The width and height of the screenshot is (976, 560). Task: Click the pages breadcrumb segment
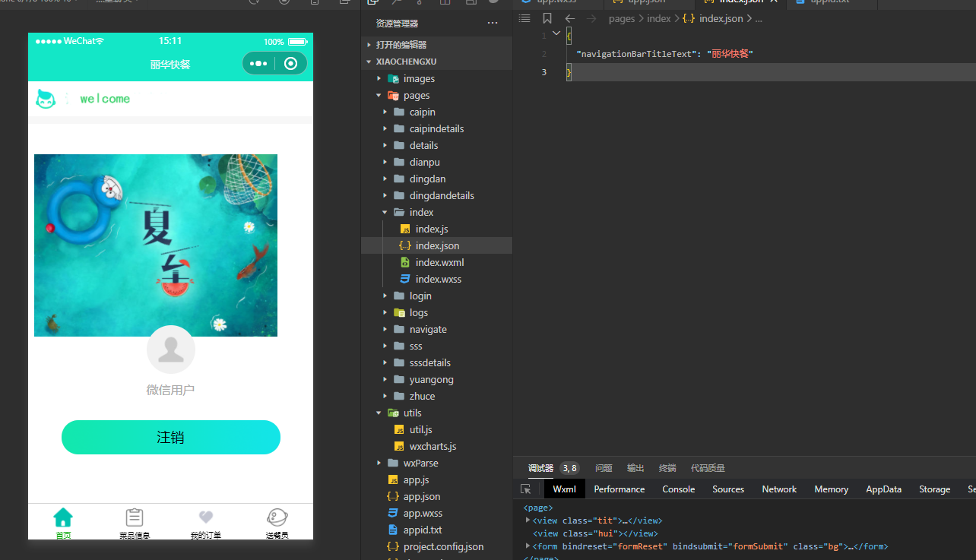[622, 18]
